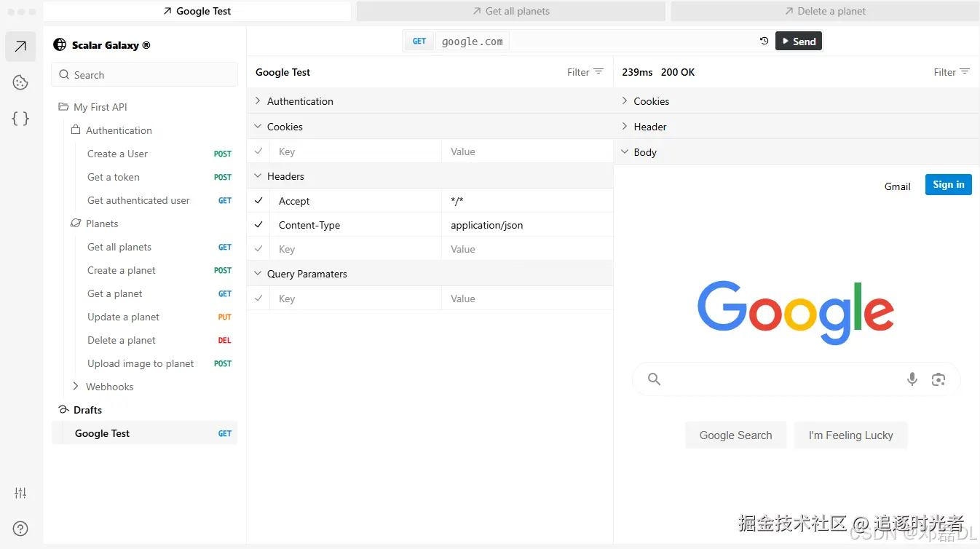
Task: Collapse the request Cookies section
Action: click(x=430, y=127)
